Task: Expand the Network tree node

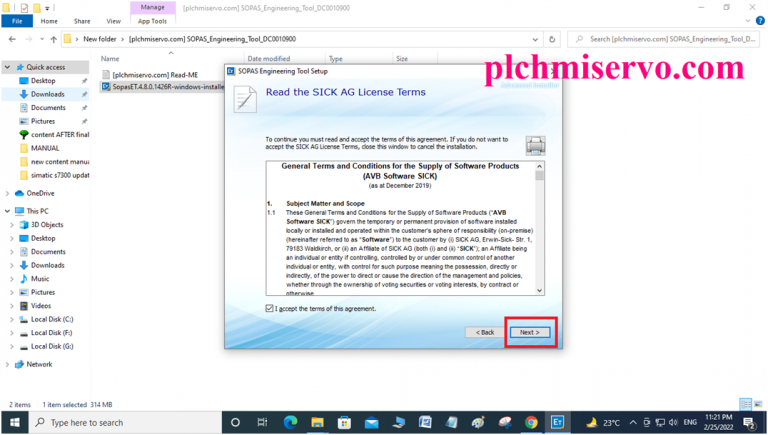Action: 7,364
